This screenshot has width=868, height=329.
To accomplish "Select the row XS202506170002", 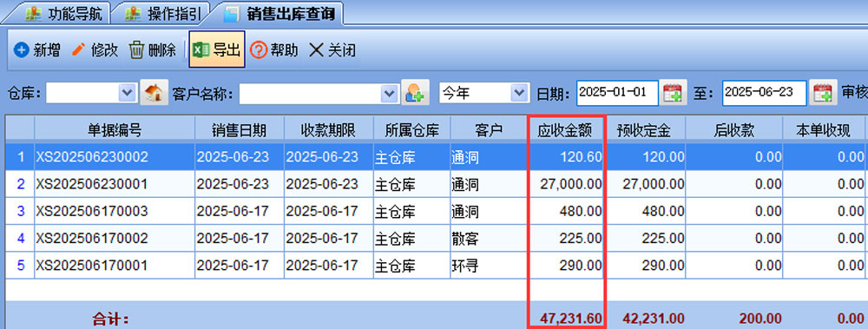I will (x=434, y=239).
